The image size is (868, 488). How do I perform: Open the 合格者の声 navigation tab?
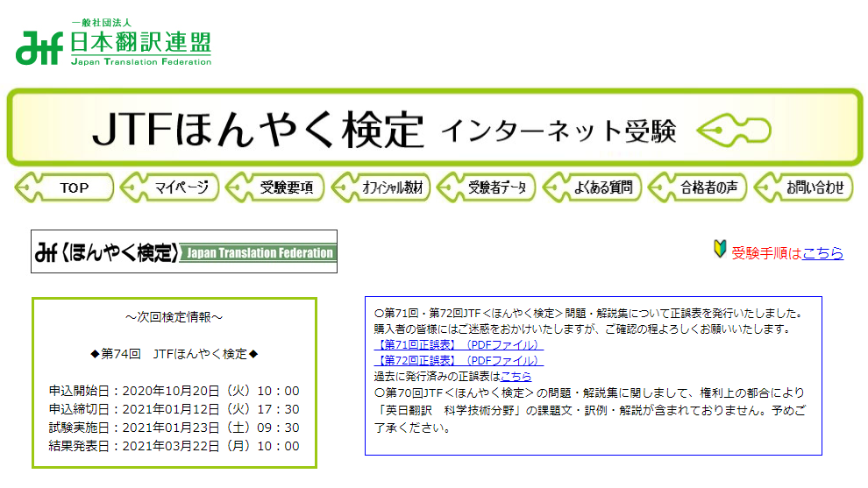tap(698, 187)
